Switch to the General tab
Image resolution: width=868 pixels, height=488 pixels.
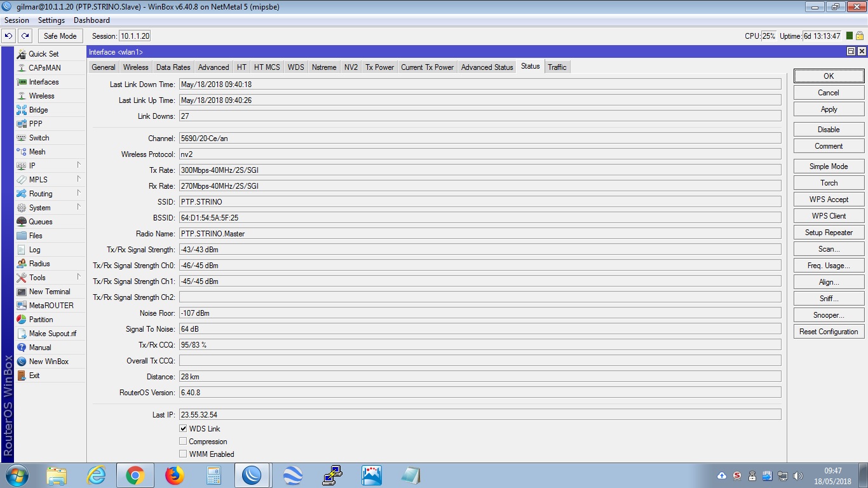(104, 67)
